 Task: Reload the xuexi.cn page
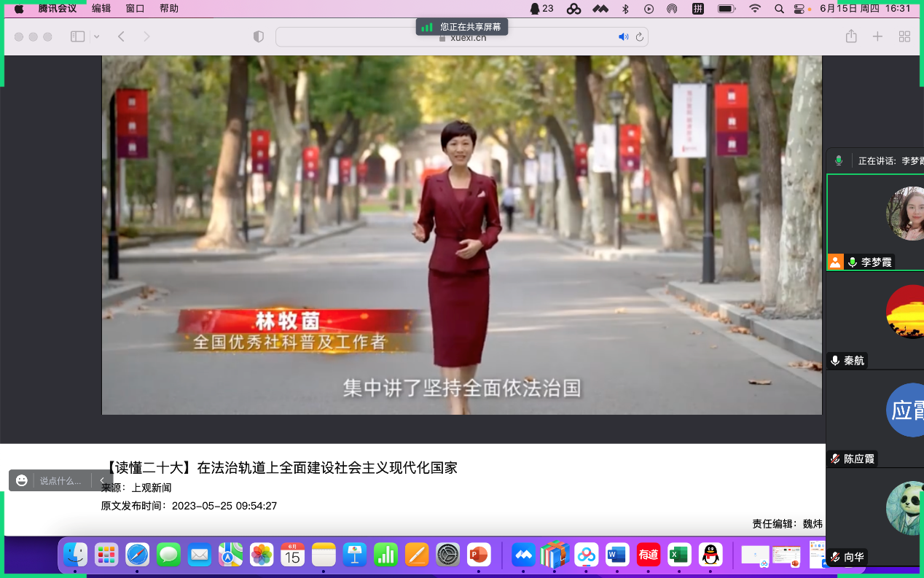coord(640,37)
